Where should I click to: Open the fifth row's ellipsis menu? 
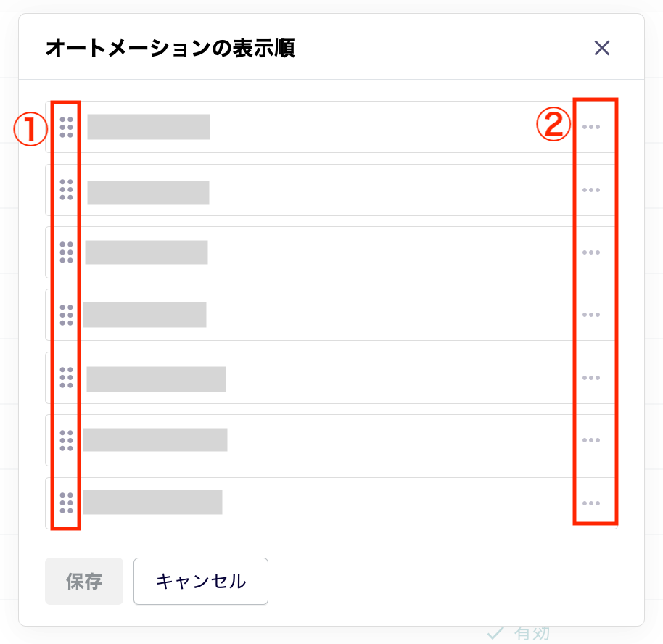592,377
